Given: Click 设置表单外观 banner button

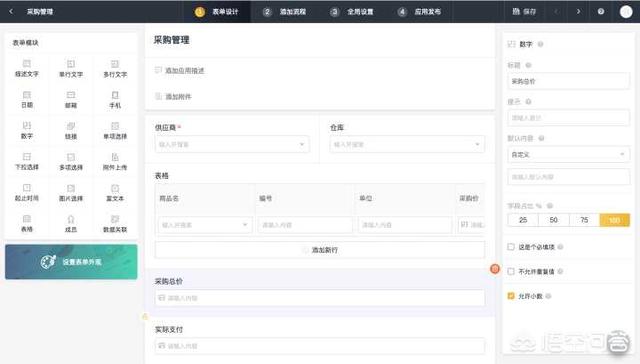Looking at the screenshot, I should (71, 262).
